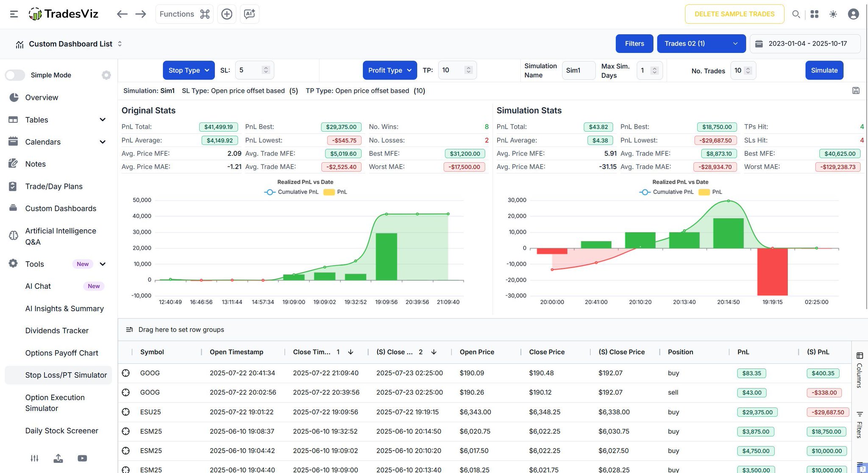The width and height of the screenshot is (868, 473).
Task: Toggle Cumulative PnL legend in Original chart
Action: click(x=292, y=192)
